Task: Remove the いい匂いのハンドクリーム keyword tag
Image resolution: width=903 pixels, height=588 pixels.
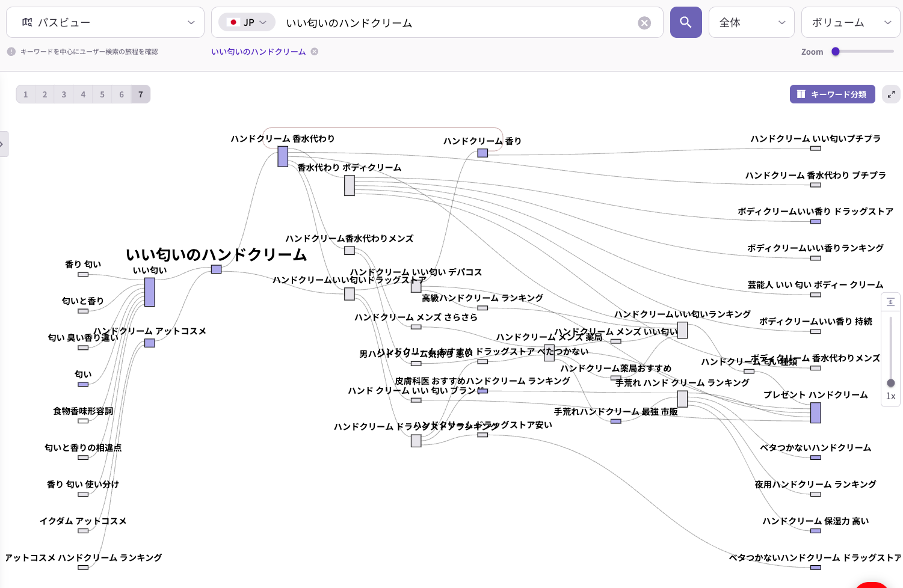Action: pos(315,52)
